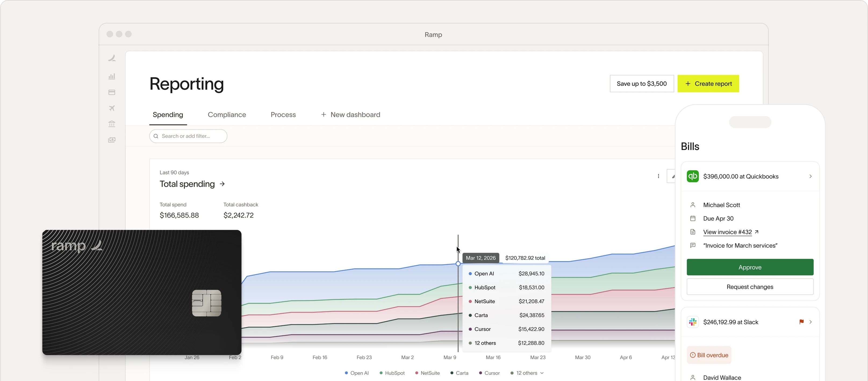868x381 pixels.
Task: Click the Bill overdue badge
Action: click(709, 355)
